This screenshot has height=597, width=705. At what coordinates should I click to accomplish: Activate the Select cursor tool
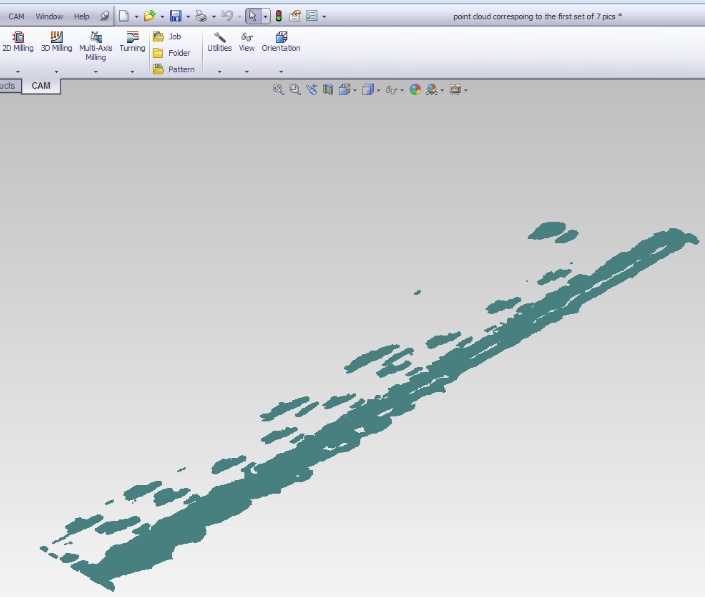point(253,16)
